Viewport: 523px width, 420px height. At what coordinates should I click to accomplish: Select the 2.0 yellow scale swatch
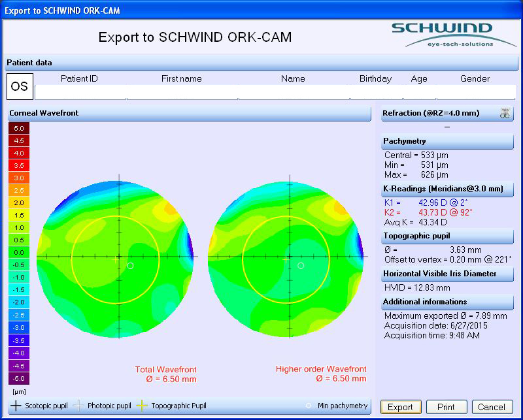19,202
